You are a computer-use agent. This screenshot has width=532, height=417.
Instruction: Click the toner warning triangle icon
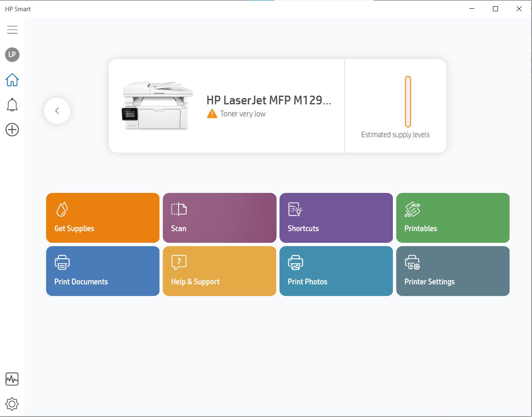212,114
